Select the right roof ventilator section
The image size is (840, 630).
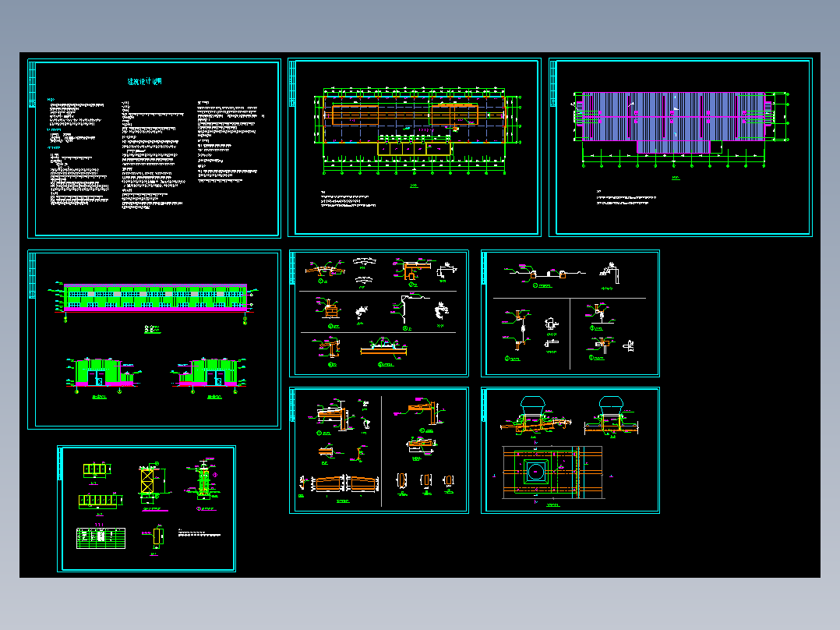pyautogui.click(x=611, y=416)
